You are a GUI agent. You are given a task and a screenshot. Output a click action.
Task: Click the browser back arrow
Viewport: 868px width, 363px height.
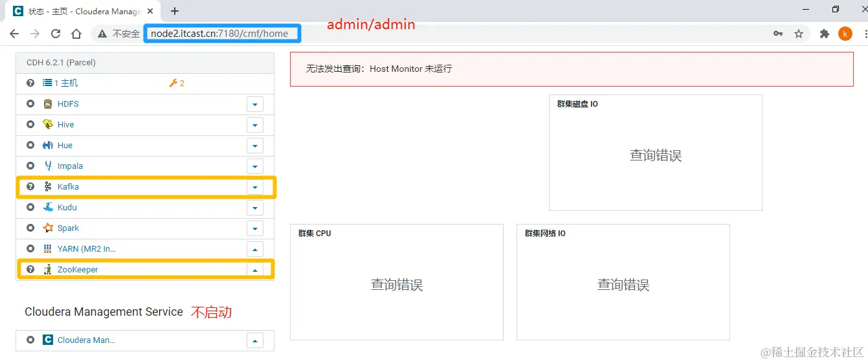pos(14,34)
